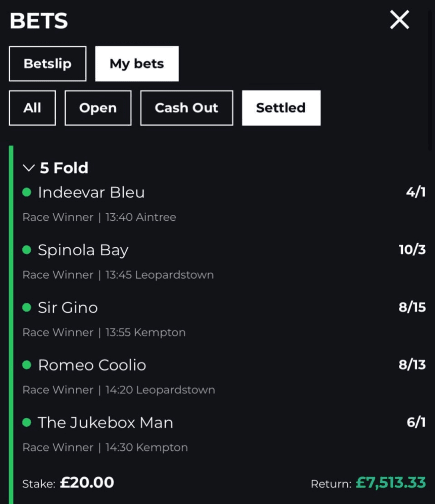Open Indeevar Bleu selection
Image resolution: width=435 pixels, height=504 pixels.
[x=91, y=193]
